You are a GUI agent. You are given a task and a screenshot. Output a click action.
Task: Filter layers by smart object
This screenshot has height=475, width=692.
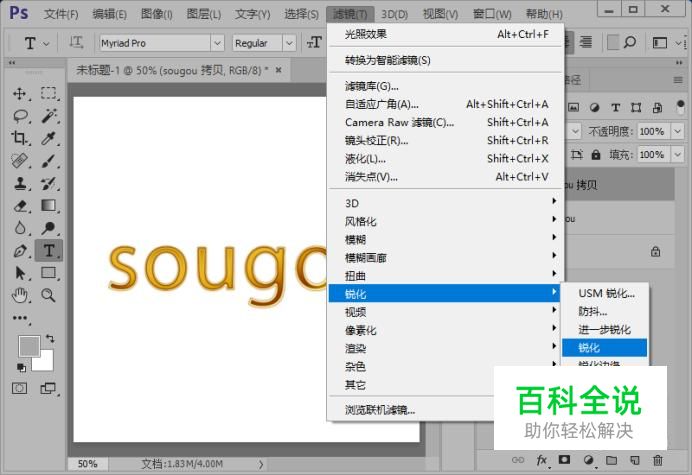[657, 107]
